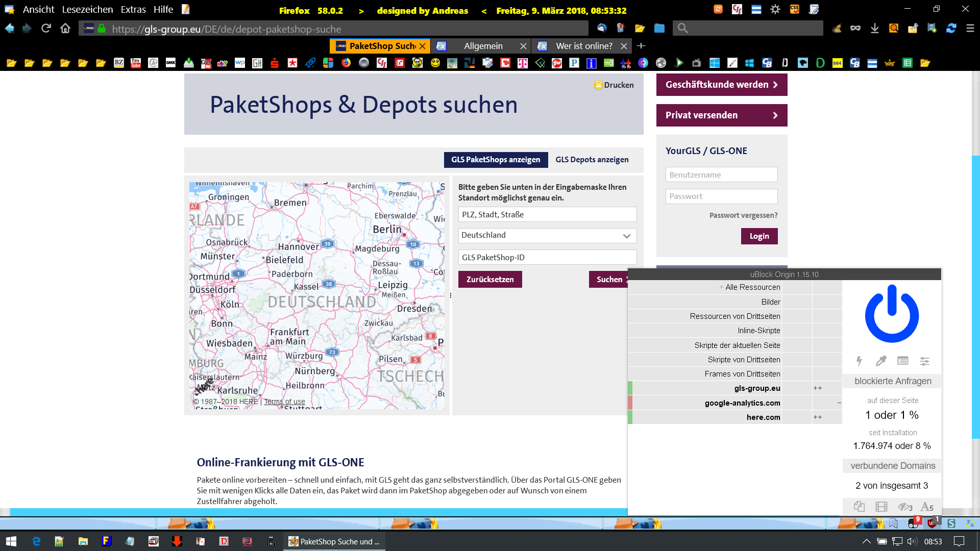Viewport: 980px width, 551px height.
Task: Reload page with browser refresh icon
Action: (46, 29)
